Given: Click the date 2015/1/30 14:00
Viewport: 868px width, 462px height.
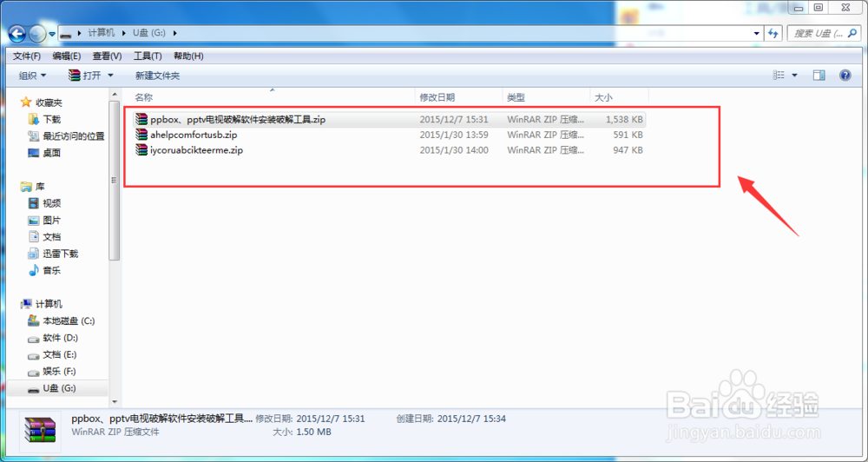Looking at the screenshot, I should point(454,150).
